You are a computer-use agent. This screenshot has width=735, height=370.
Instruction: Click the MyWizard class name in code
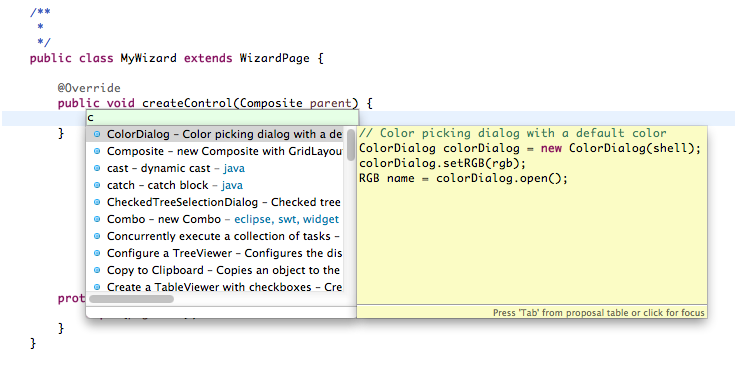coord(148,58)
